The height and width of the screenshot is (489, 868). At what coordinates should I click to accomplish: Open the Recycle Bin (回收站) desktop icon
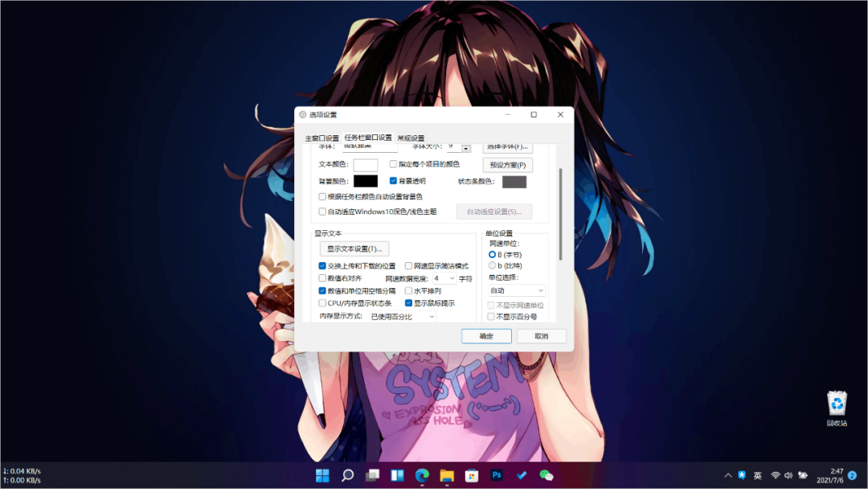[x=837, y=409]
